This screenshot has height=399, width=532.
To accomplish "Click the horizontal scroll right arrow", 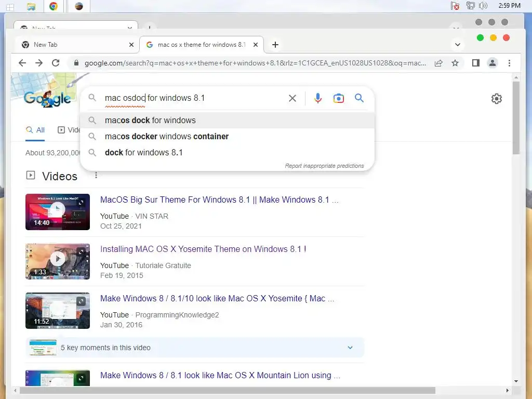I will (x=507, y=390).
